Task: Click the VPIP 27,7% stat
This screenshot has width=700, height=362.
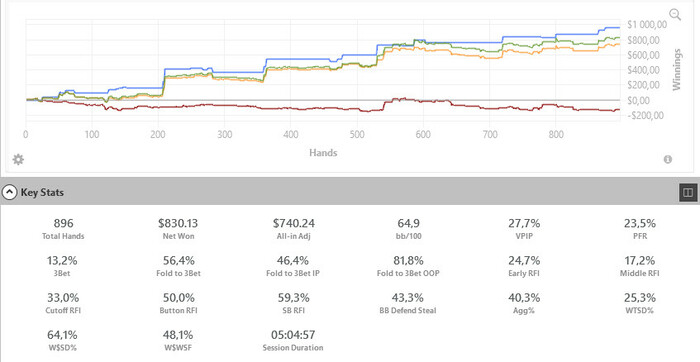Action: pyautogui.click(x=523, y=229)
